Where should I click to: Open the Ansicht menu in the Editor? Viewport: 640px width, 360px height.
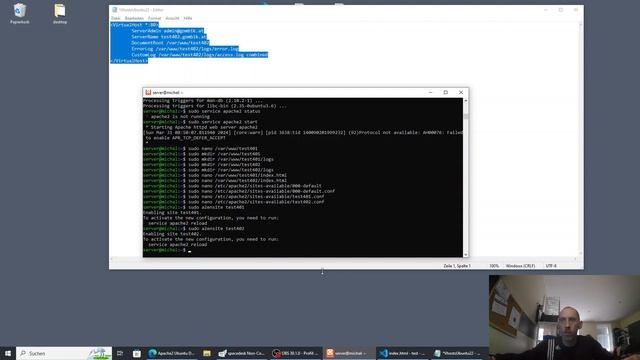click(x=172, y=18)
